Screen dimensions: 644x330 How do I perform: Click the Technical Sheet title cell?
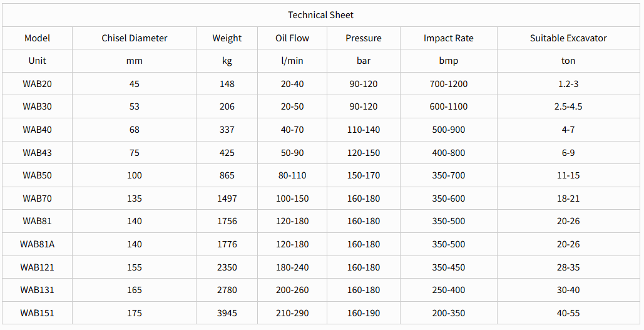point(320,15)
